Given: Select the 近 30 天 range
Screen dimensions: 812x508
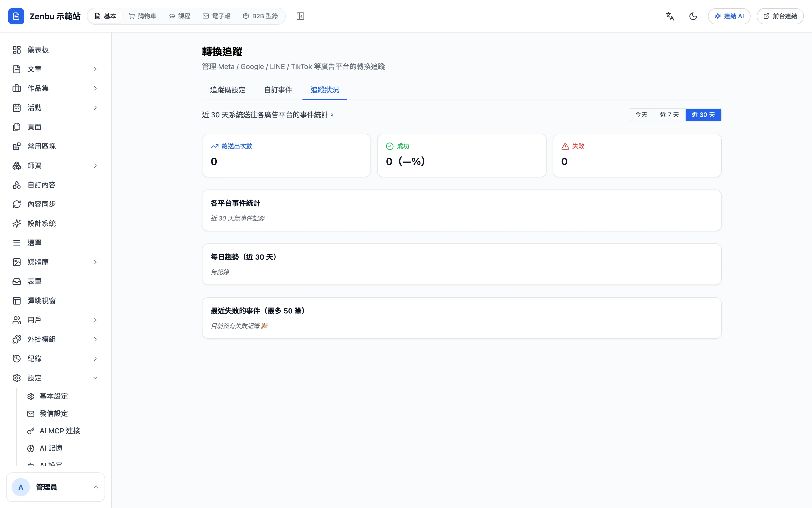Looking at the screenshot, I should pos(703,115).
